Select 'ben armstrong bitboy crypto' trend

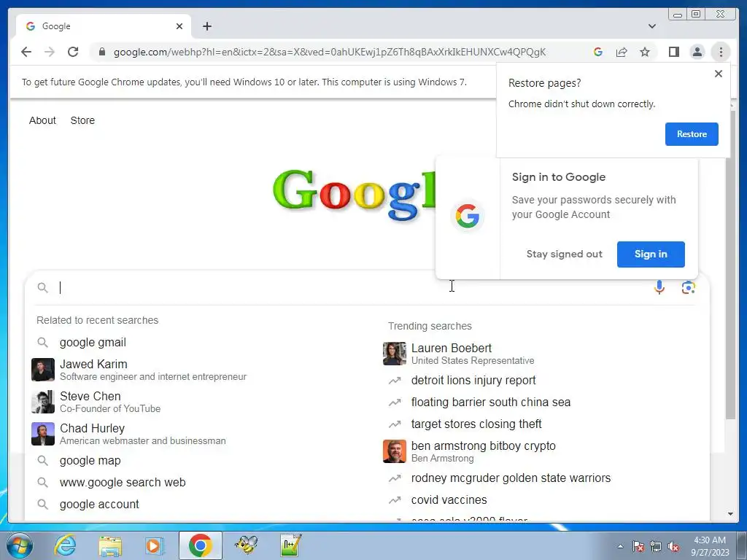coord(469,451)
